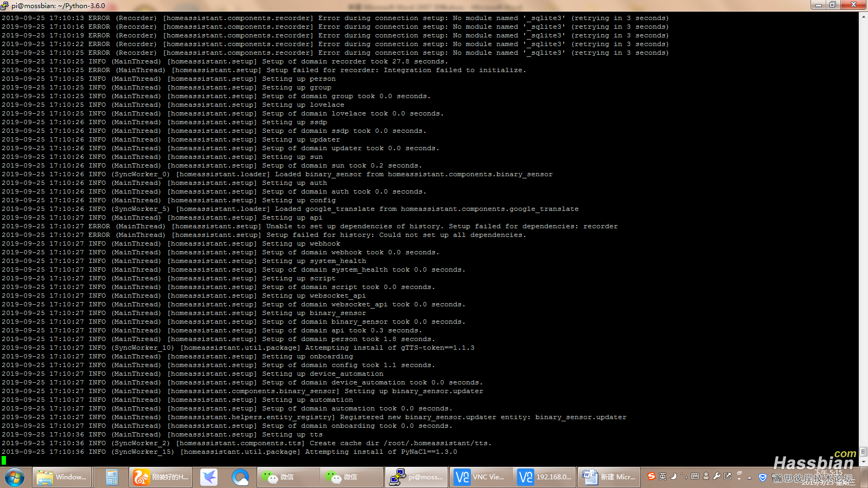
Task: Click 'Setting up binary_sensor.updater' log line
Action: click(x=242, y=391)
